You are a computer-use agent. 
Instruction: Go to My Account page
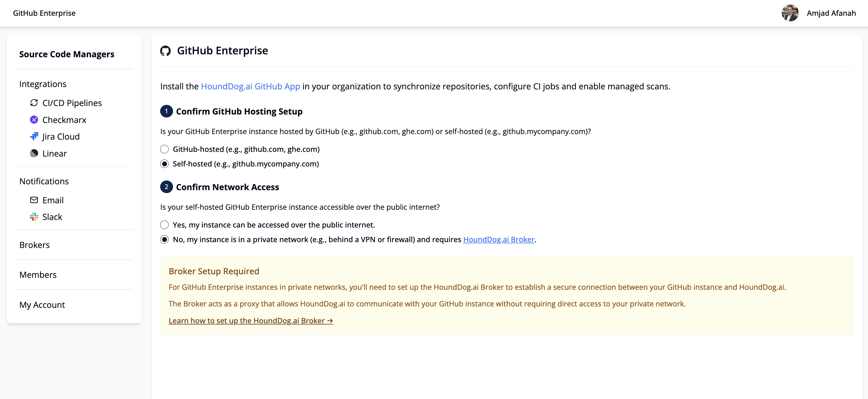42,305
